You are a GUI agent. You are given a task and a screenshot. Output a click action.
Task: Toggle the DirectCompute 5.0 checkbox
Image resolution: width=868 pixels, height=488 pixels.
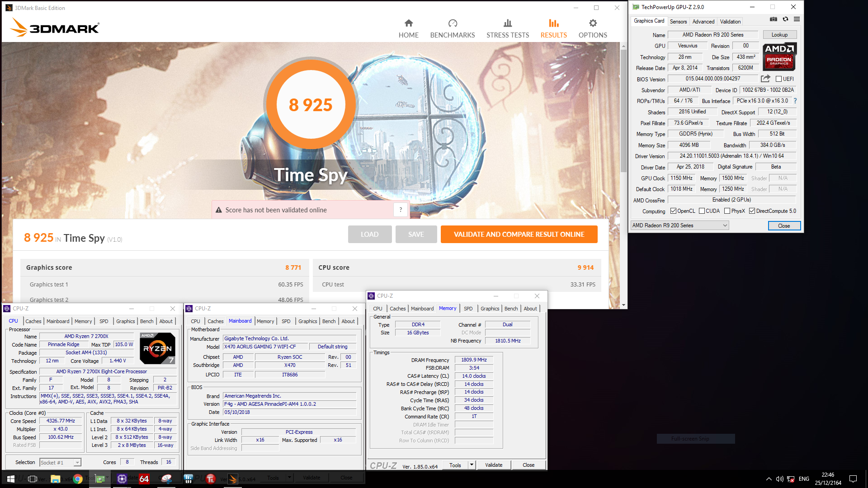(752, 211)
